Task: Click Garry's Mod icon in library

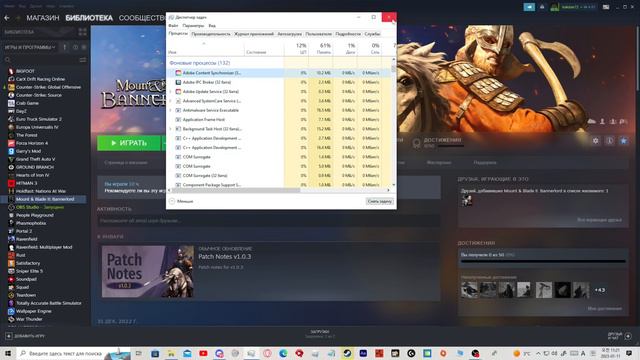Action: [x=11, y=151]
